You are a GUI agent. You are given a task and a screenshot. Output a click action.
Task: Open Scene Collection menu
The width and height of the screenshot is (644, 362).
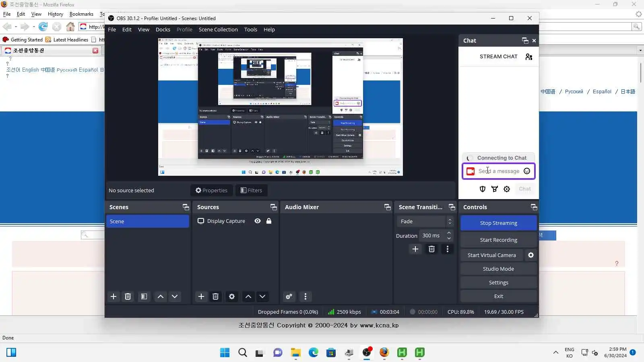[x=218, y=29]
